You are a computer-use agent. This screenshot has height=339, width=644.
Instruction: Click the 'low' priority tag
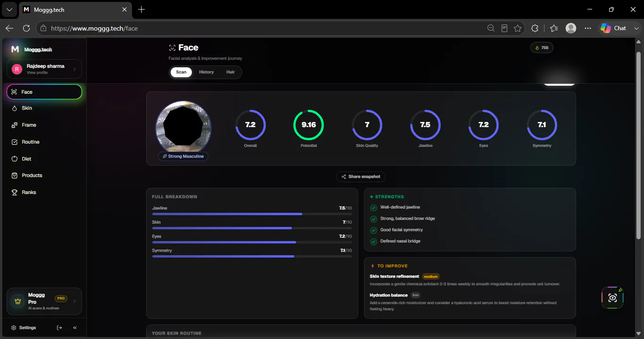(x=415, y=295)
